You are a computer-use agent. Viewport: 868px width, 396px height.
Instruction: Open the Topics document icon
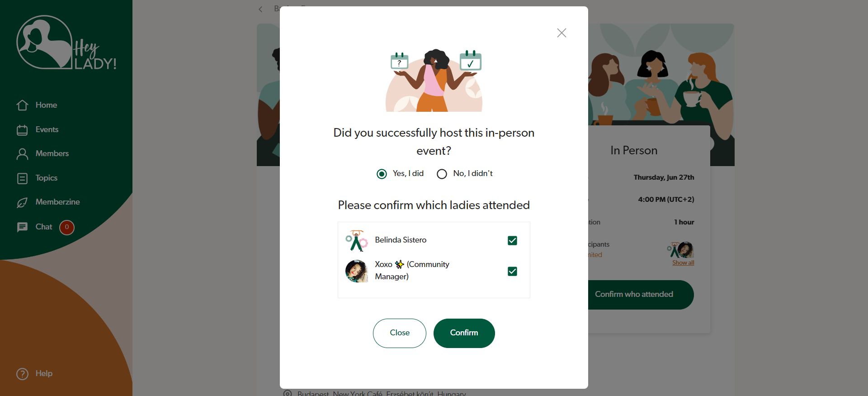(22, 178)
